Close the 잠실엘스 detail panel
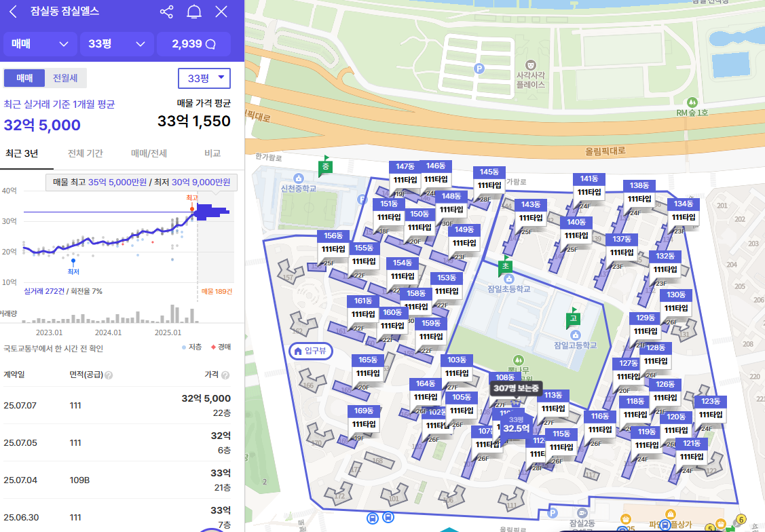The height and width of the screenshot is (532, 765). pos(221,12)
